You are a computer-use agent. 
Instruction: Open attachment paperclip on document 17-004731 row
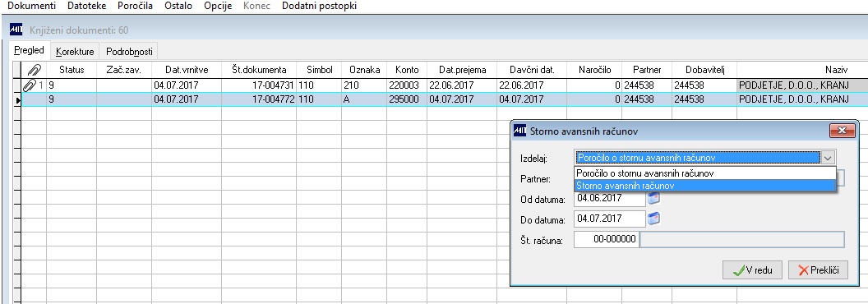coord(29,85)
